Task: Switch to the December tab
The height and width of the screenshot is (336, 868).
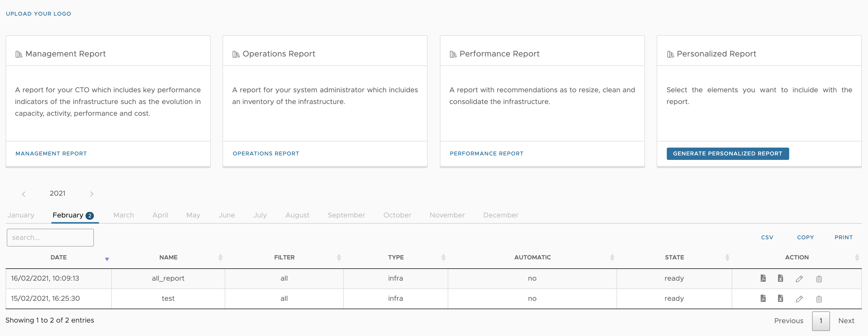Action: pyautogui.click(x=501, y=215)
